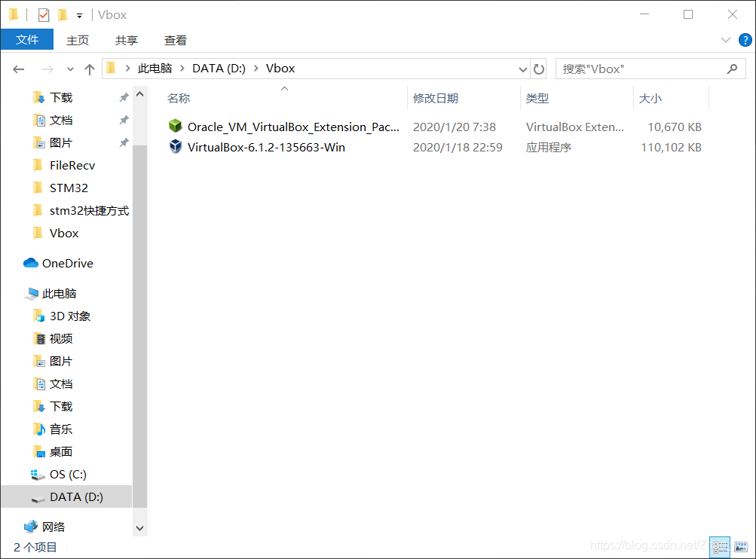Image resolution: width=756 pixels, height=559 pixels.
Task: Click the date 2020/1/20 7:38
Action: 455,127
